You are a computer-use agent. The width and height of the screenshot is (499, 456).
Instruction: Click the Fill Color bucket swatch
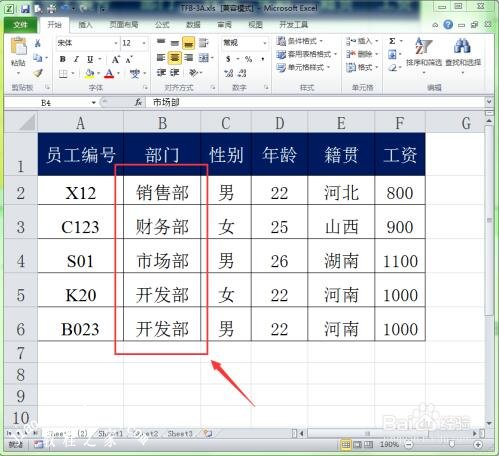pyautogui.click(x=89, y=73)
